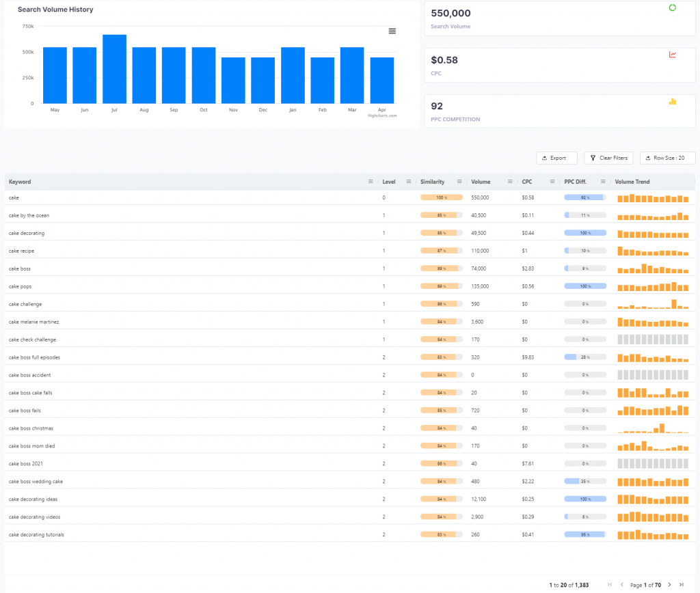Click the Page 1 of 70 indicator
Viewport: 700px width, 593px height.
pyautogui.click(x=645, y=585)
